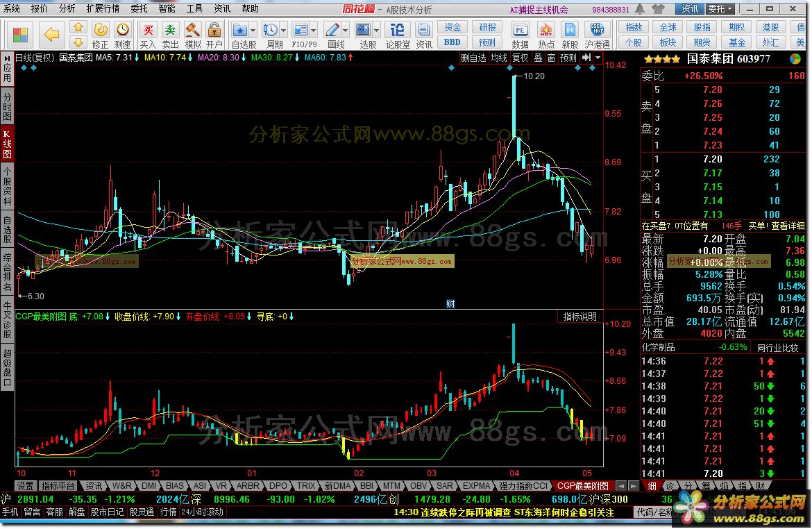The image size is (812, 529).
Task: Click the 财 marker on the K-line chart
Action: 450,303
